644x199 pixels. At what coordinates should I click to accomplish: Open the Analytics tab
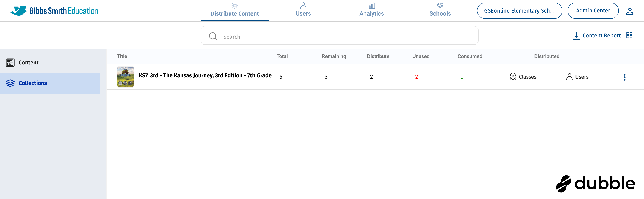[372, 10]
